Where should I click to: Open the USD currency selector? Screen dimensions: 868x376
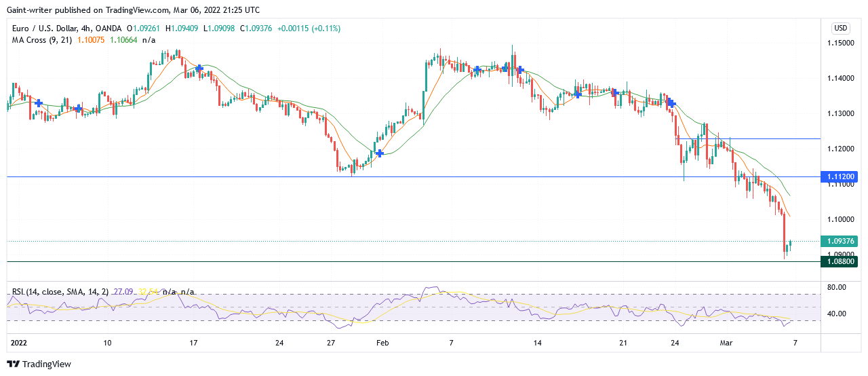[x=841, y=29]
